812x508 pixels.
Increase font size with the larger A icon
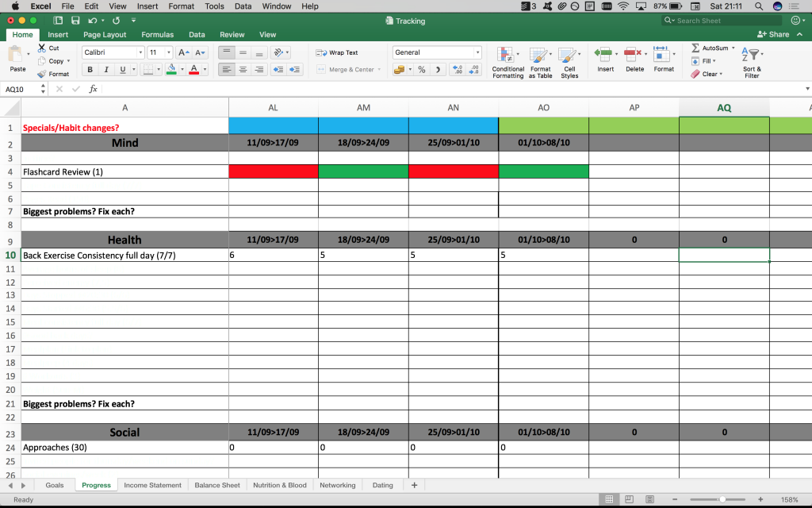point(183,52)
